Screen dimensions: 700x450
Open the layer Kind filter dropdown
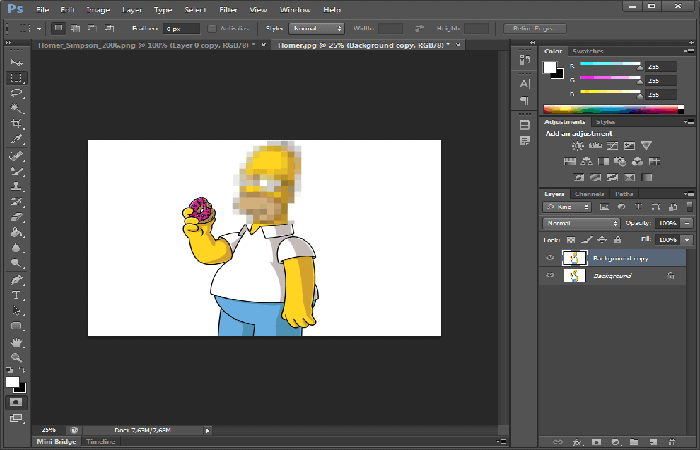(567, 207)
